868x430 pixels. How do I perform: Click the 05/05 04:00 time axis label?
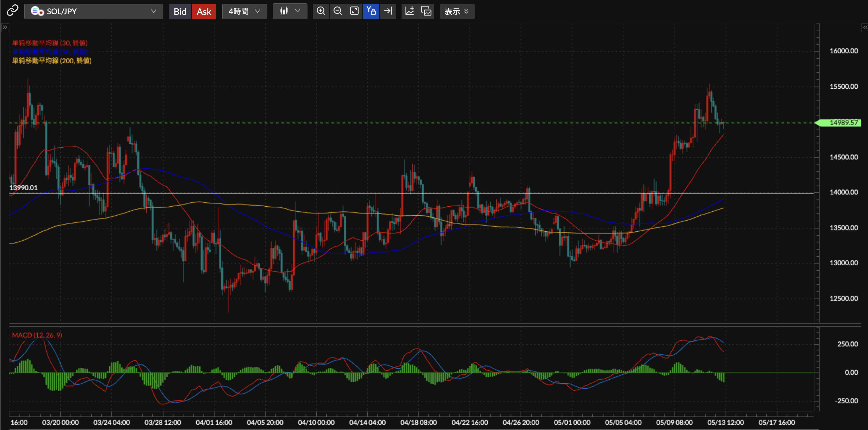click(623, 422)
